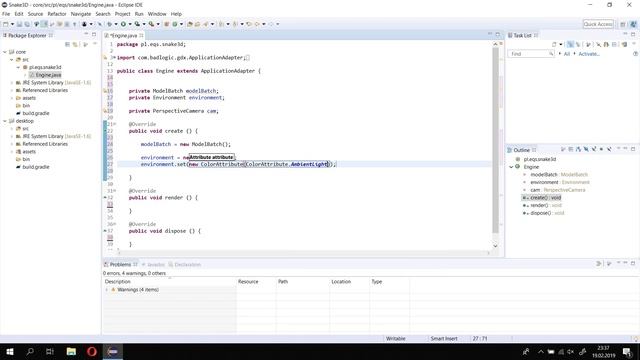The image size is (640, 360).
Task: Click the Activate... link in Task List
Action: point(589,54)
